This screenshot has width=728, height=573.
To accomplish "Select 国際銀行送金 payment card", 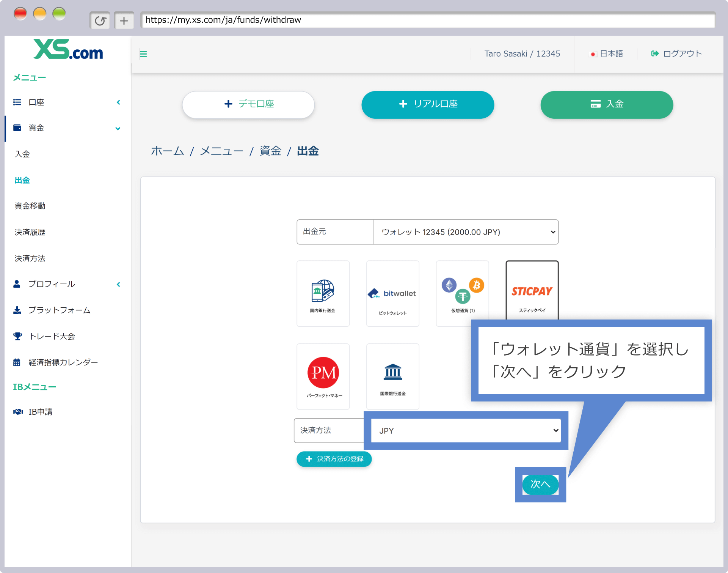I will 393,376.
